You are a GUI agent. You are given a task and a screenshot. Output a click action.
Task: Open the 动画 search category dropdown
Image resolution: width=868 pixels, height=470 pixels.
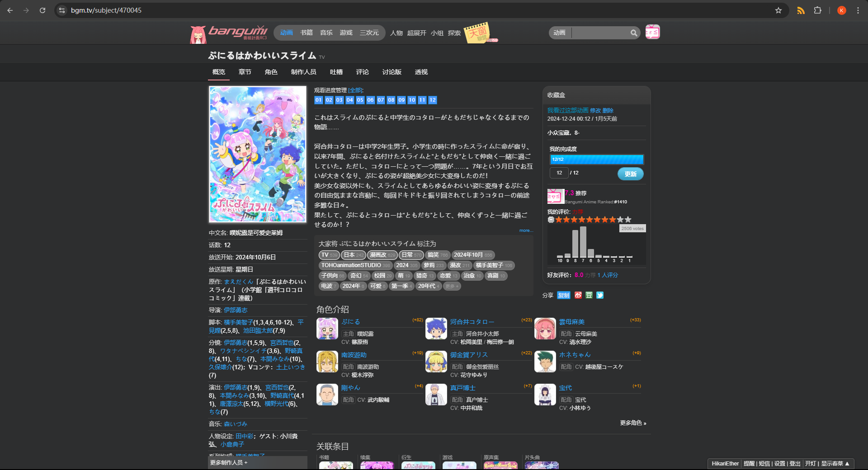point(560,33)
